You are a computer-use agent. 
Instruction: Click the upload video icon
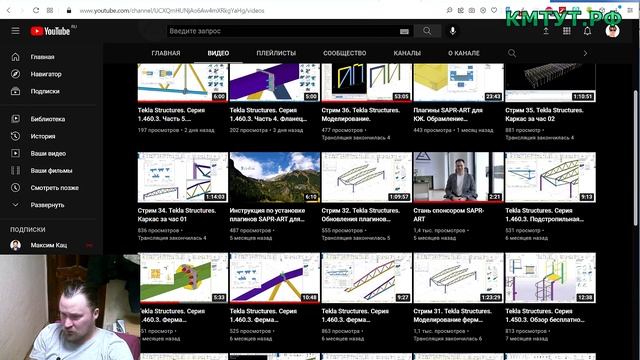(546, 31)
